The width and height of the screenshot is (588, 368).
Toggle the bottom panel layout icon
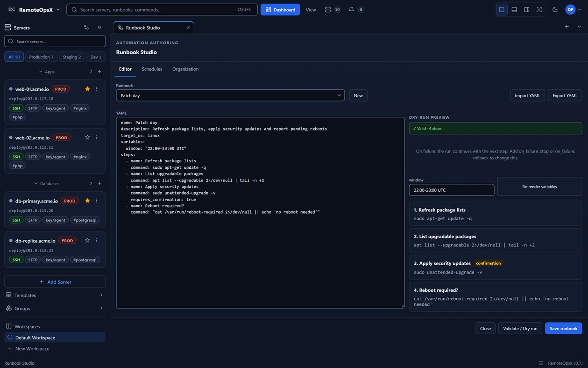514,9
